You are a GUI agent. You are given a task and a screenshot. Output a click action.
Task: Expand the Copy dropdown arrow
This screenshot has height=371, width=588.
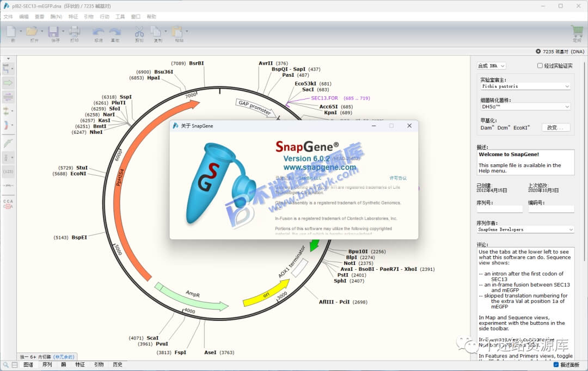pyautogui.click(x=166, y=32)
